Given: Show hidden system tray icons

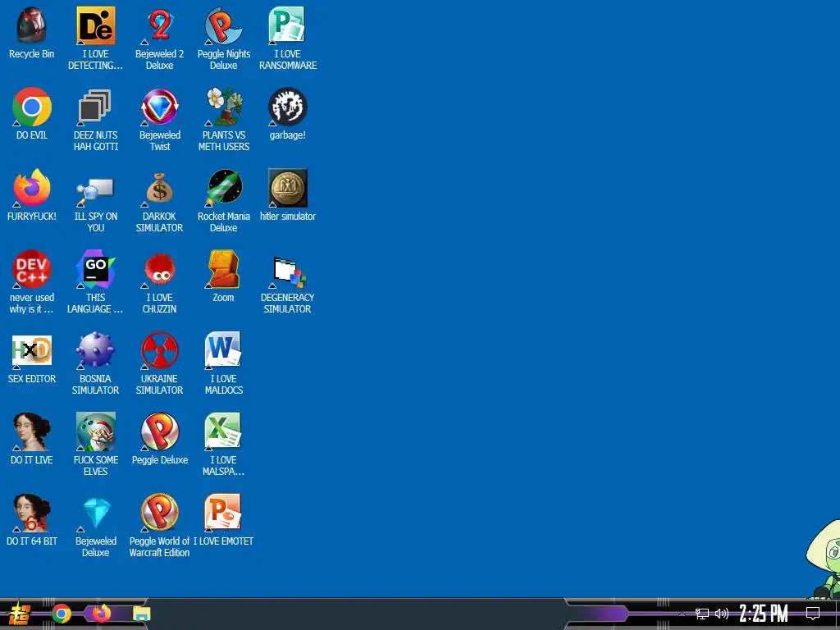Looking at the screenshot, I should (682, 614).
